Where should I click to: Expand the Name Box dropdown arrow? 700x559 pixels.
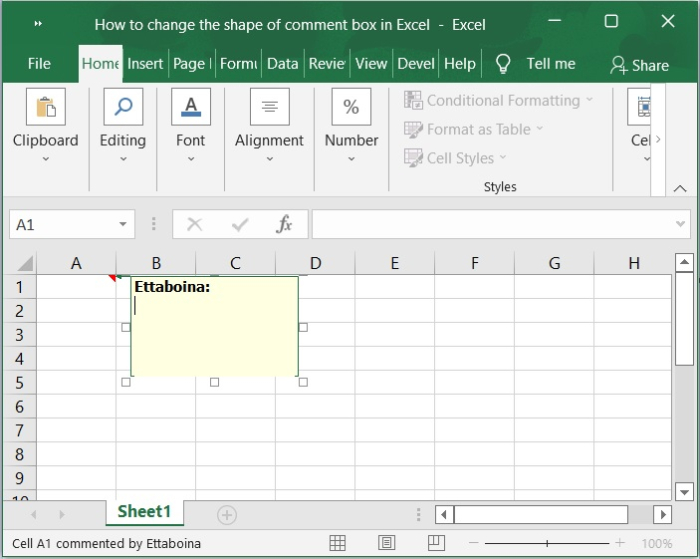coord(123,224)
